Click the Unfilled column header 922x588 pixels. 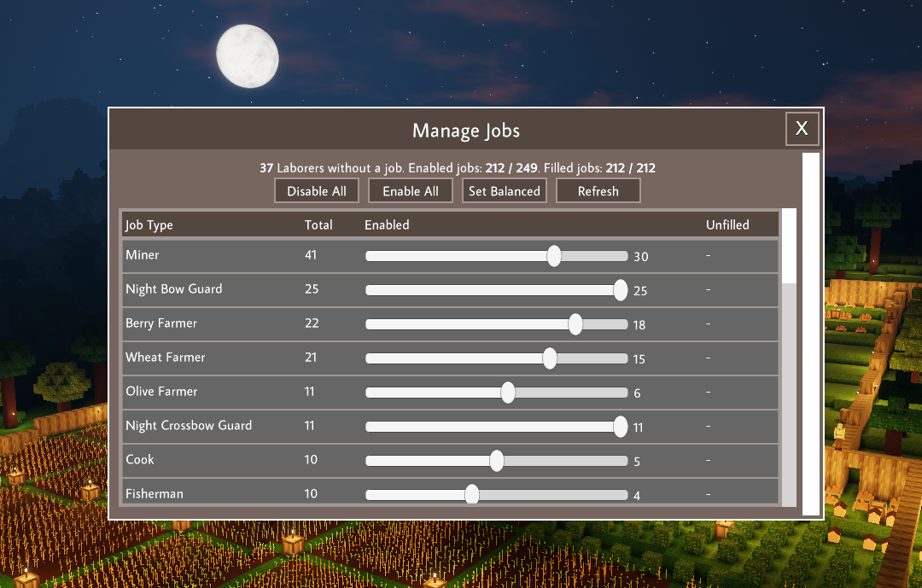tap(727, 225)
